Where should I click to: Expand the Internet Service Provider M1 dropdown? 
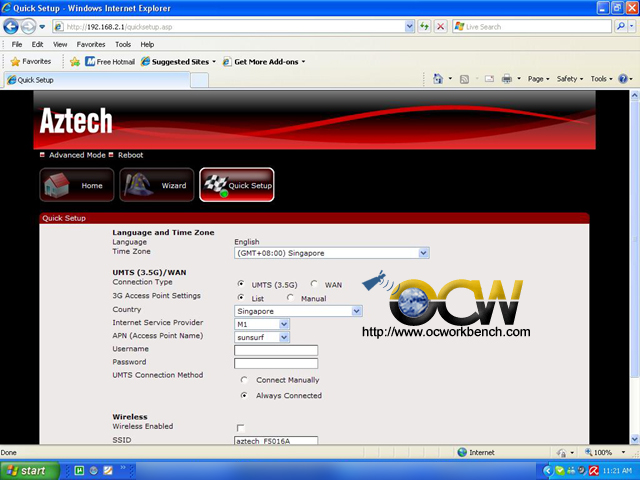tap(284, 324)
